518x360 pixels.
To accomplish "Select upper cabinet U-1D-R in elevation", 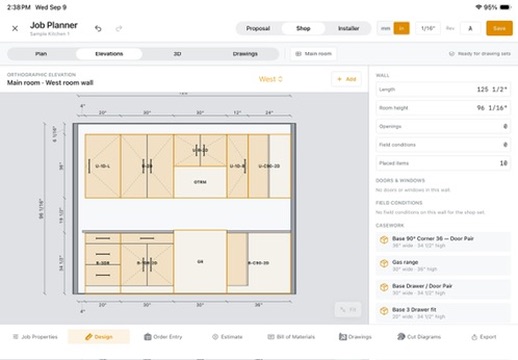I will coord(237,166).
